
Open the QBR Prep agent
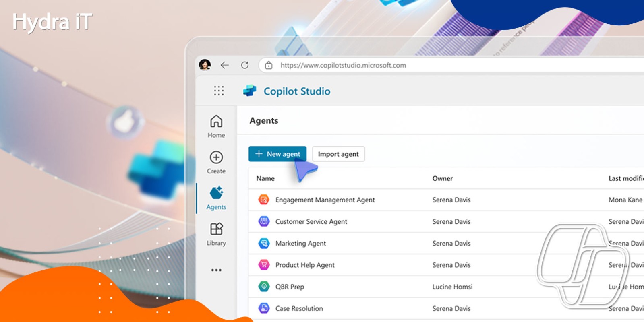290,287
